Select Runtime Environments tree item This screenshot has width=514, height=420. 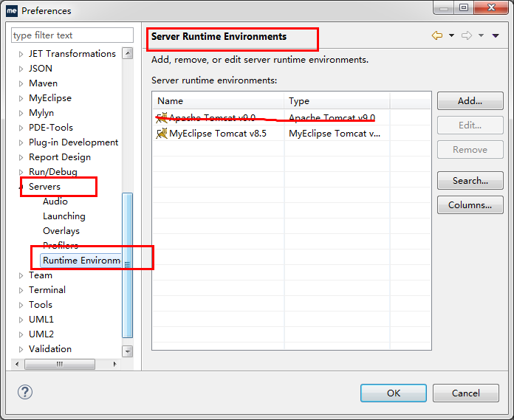[x=80, y=261]
